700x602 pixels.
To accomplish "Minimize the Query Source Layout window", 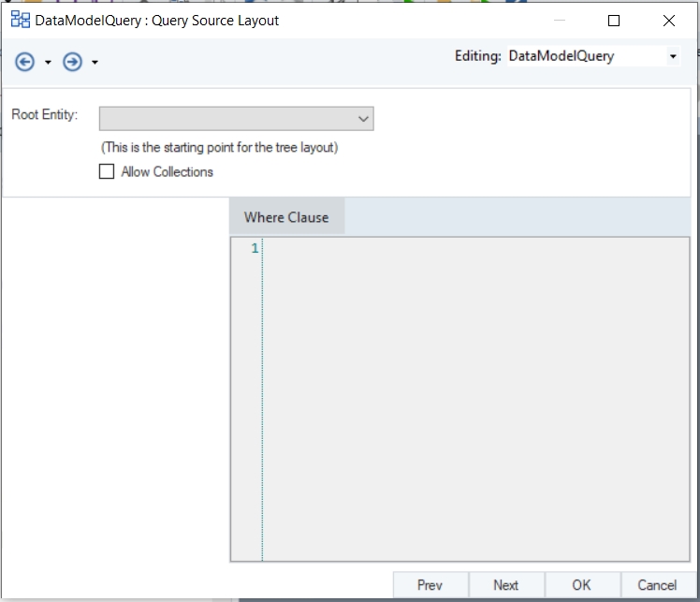I will click(559, 20).
